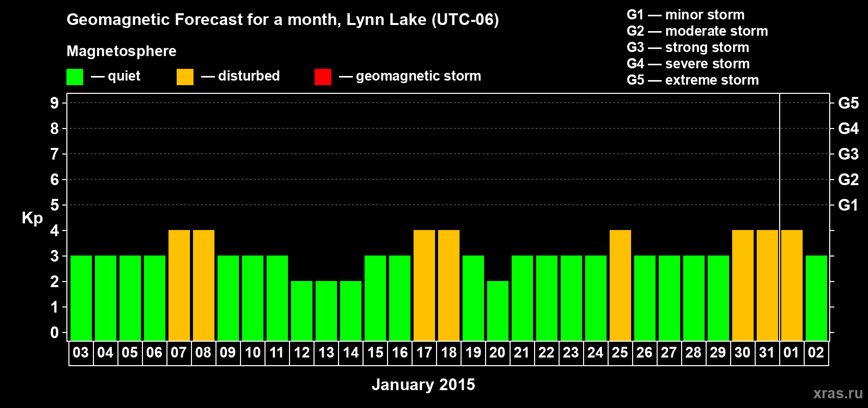Click the green bar for day 16

[x=400, y=298]
